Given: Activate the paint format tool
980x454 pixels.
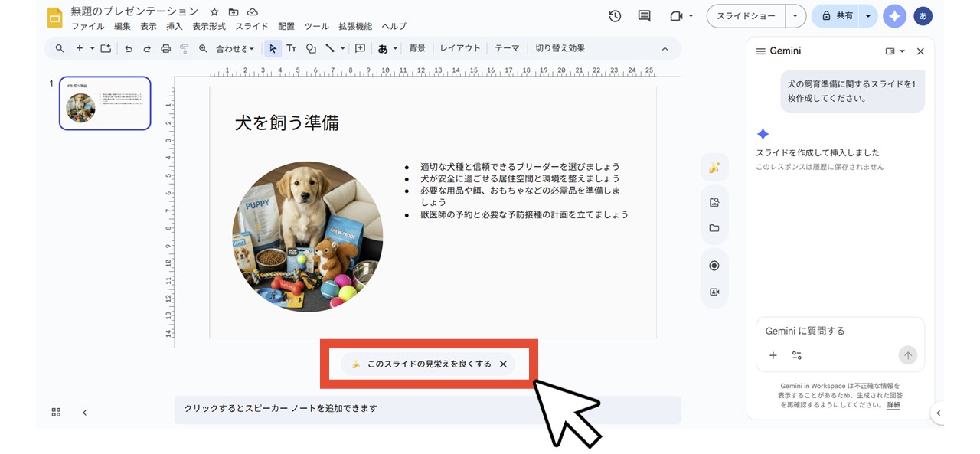Looking at the screenshot, I should (184, 47).
